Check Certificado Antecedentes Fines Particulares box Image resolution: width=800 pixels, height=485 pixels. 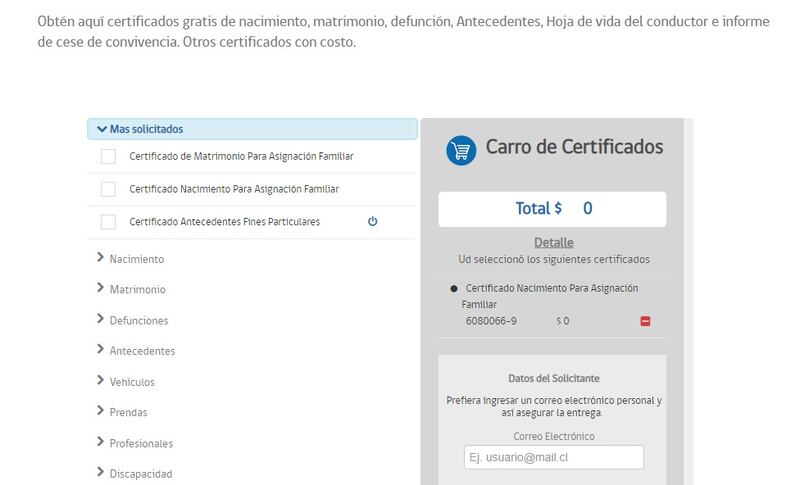tap(108, 222)
